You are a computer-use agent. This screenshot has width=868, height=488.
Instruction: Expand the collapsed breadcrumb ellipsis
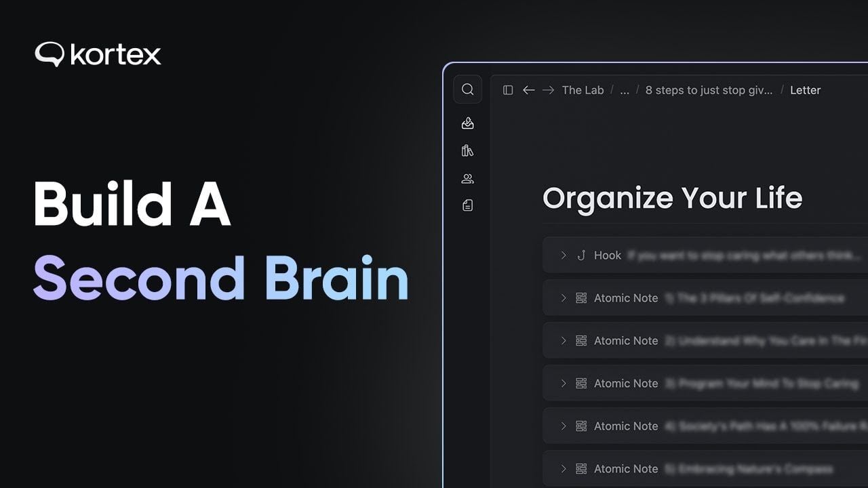[x=625, y=90]
